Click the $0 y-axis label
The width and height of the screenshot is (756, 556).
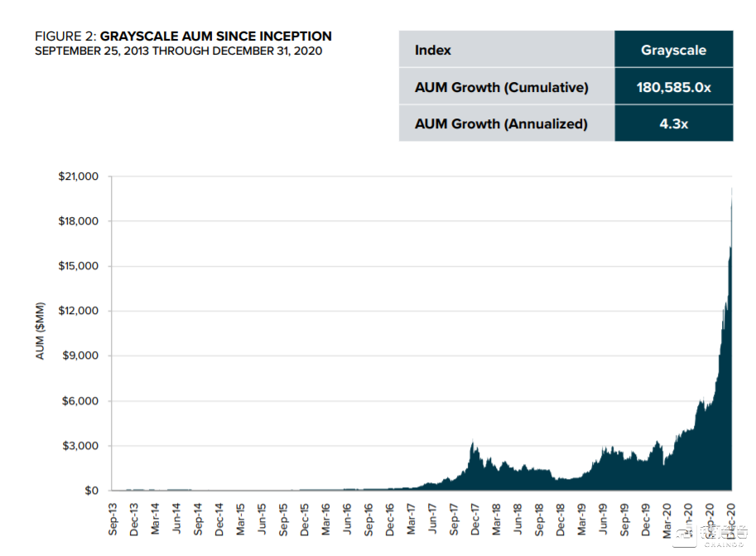pyautogui.click(x=90, y=491)
